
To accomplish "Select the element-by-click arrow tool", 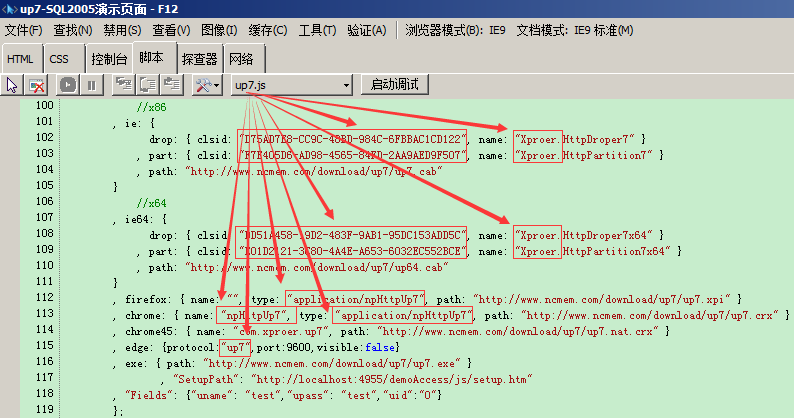I will pyautogui.click(x=12, y=85).
